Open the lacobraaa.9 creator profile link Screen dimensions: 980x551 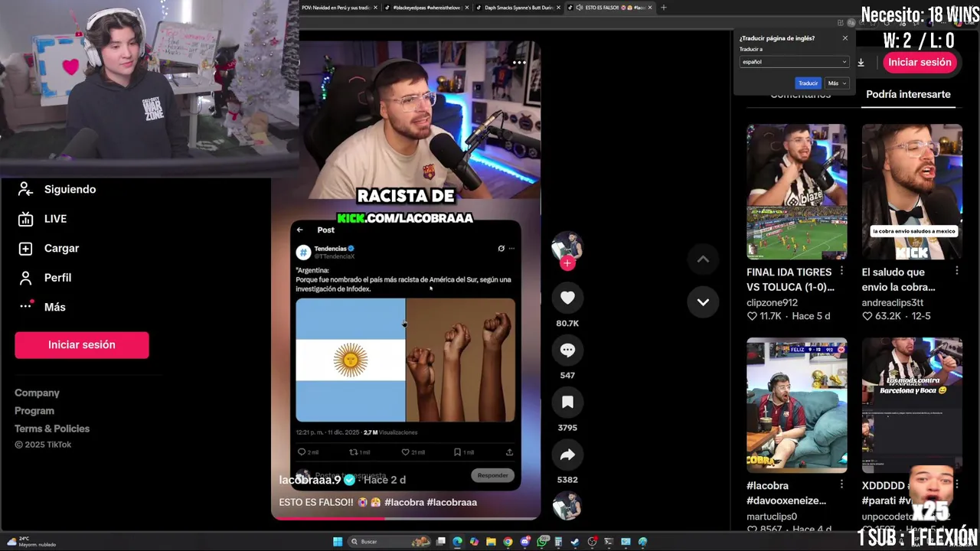pos(310,480)
